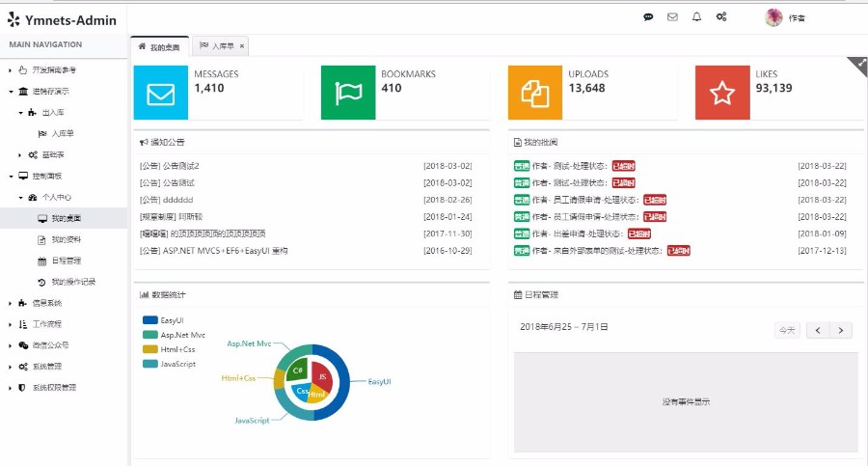Expand the 基础表 tree arrow
This screenshot has height=466, width=868.
tap(20, 155)
